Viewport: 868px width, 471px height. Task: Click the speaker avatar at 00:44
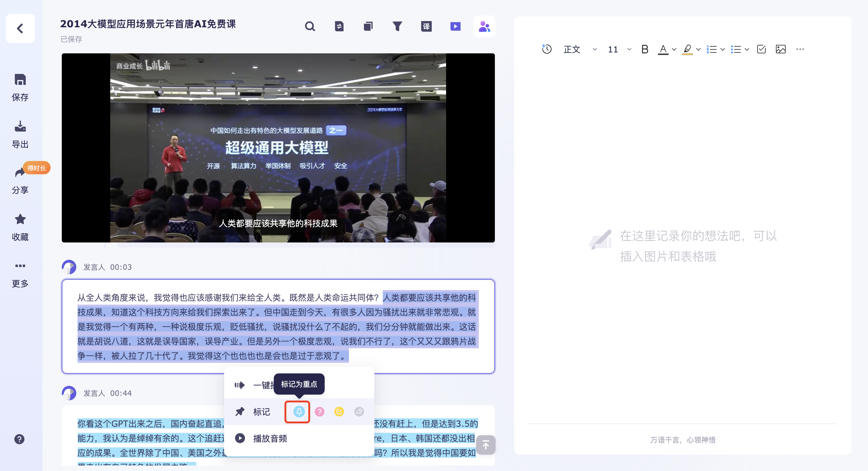point(69,393)
